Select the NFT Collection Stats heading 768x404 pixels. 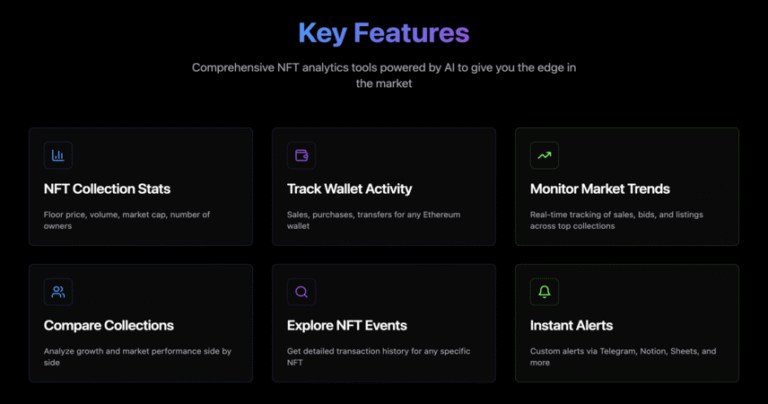click(x=107, y=189)
